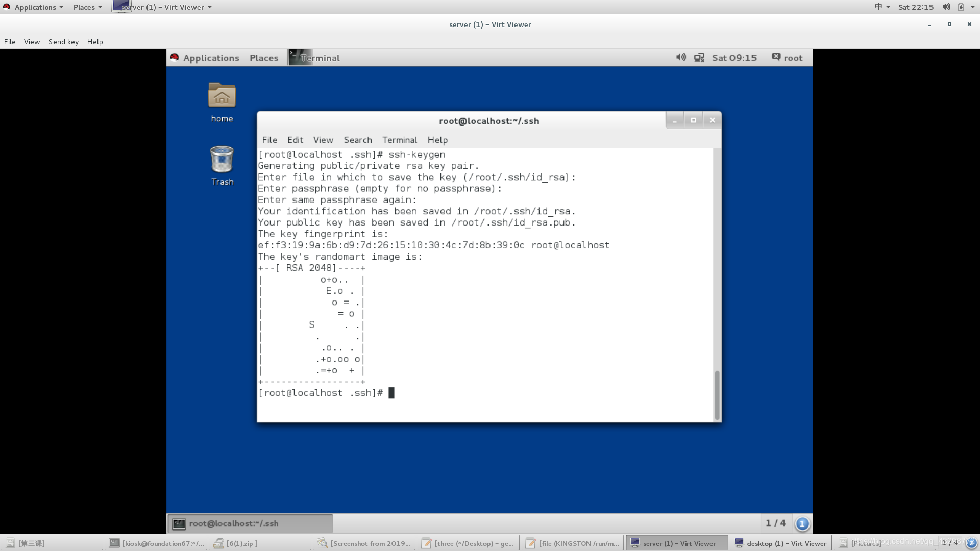Open guest Places menu
Screen dimensions: 980x551
click(264, 58)
